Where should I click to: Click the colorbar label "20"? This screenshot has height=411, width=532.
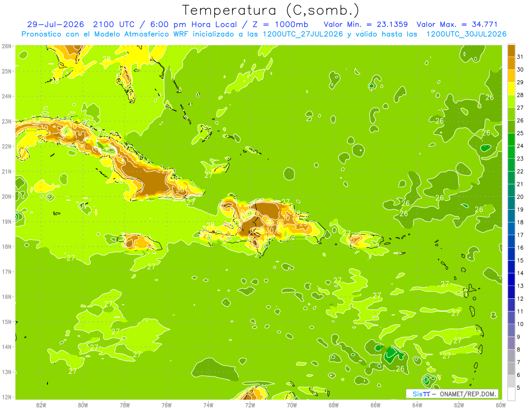tap(520, 197)
